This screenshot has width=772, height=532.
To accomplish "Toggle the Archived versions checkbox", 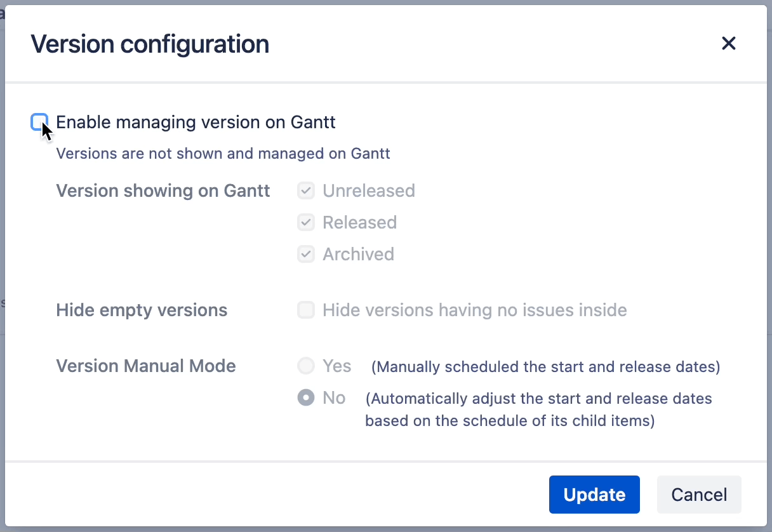I will point(306,254).
